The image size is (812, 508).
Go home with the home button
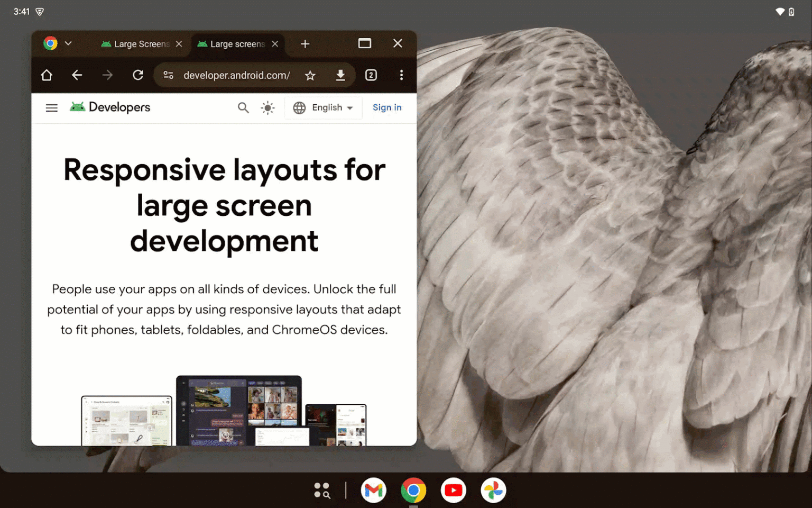coord(46,75)
